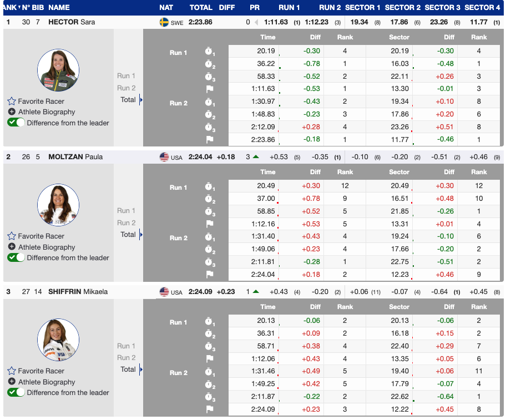Viewport: 506px width, 420px height.
Task: Open Shiffrin's Athlete Biography link
Action: [x=47, y=382]
